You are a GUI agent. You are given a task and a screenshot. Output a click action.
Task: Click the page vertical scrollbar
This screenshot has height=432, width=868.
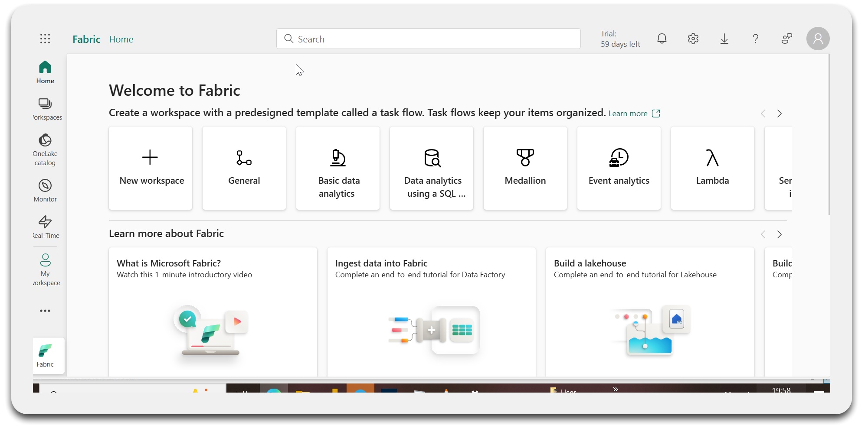pos(829,134)
